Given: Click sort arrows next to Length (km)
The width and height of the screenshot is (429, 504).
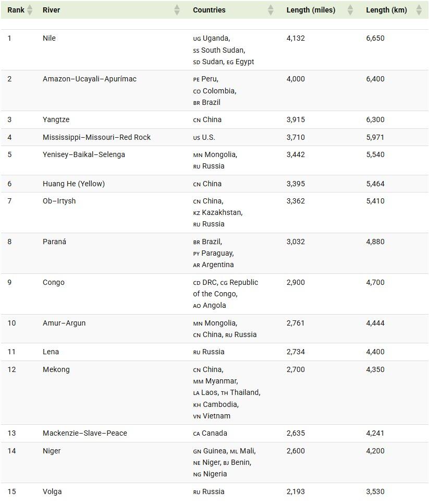Looking at the screenshot, I should (419, 10).
